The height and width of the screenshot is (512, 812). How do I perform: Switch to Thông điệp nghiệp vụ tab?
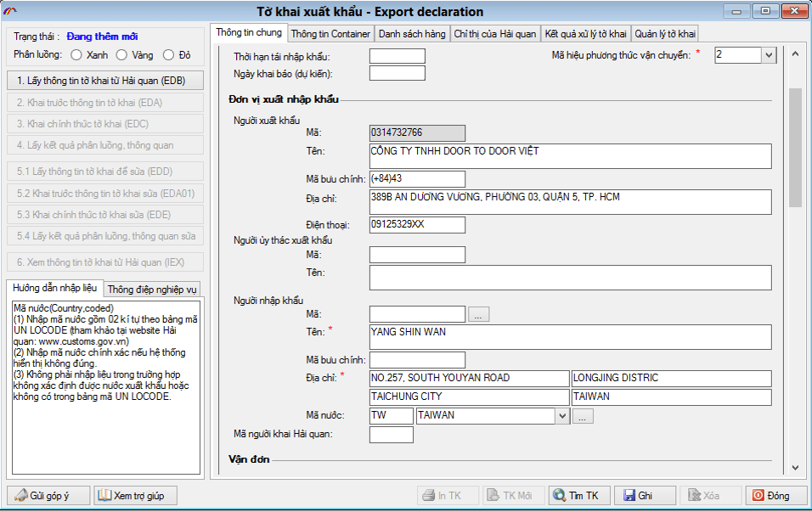coord(152,289)
